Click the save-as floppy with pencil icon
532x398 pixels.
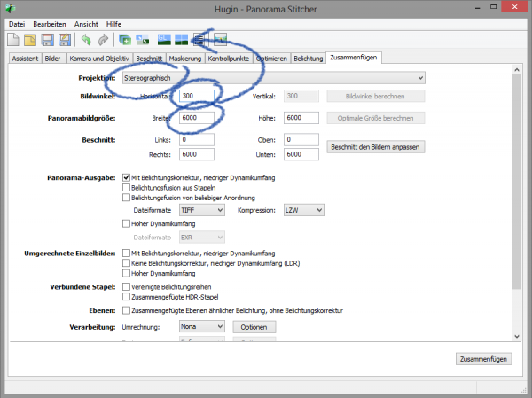65,40
